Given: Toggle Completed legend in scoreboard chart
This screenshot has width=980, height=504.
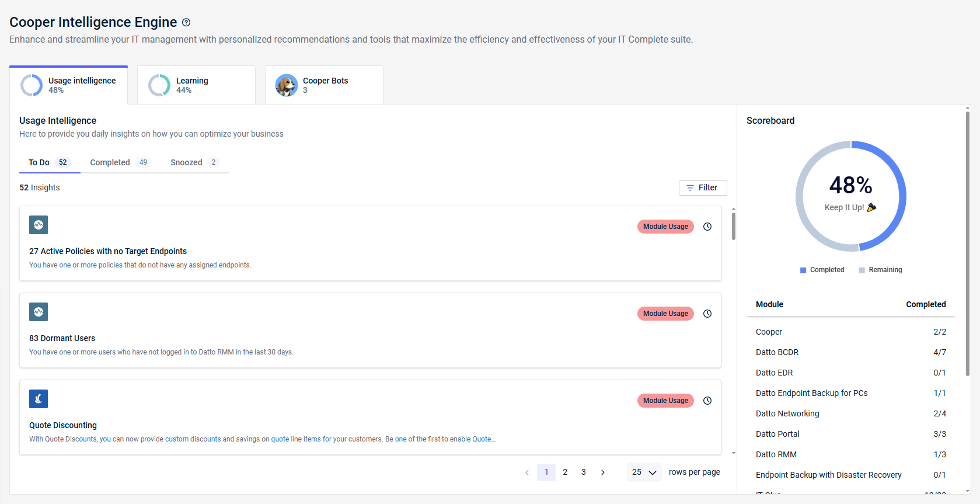Looking at the screenshot, I should [x=822, y=270].
